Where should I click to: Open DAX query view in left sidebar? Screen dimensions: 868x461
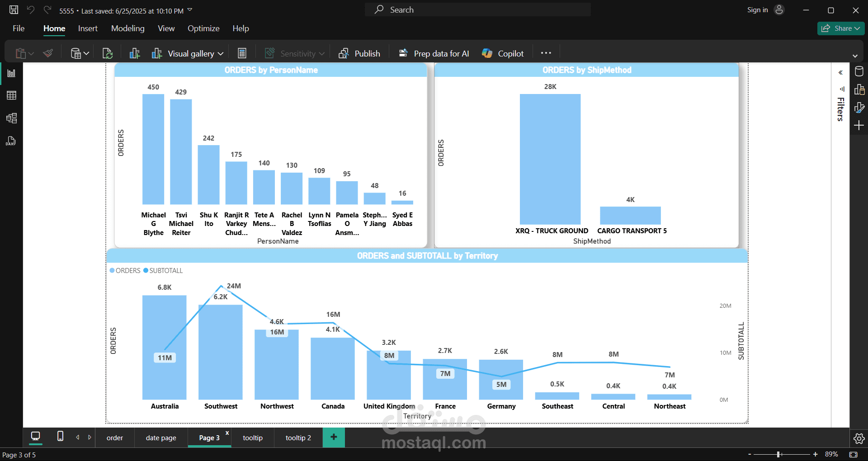click(x=11, y=141)
